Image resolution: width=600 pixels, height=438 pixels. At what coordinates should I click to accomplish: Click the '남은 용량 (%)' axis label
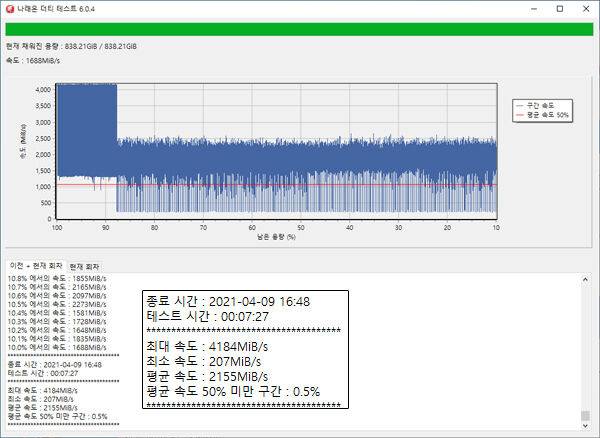click(x=277, y=239)
